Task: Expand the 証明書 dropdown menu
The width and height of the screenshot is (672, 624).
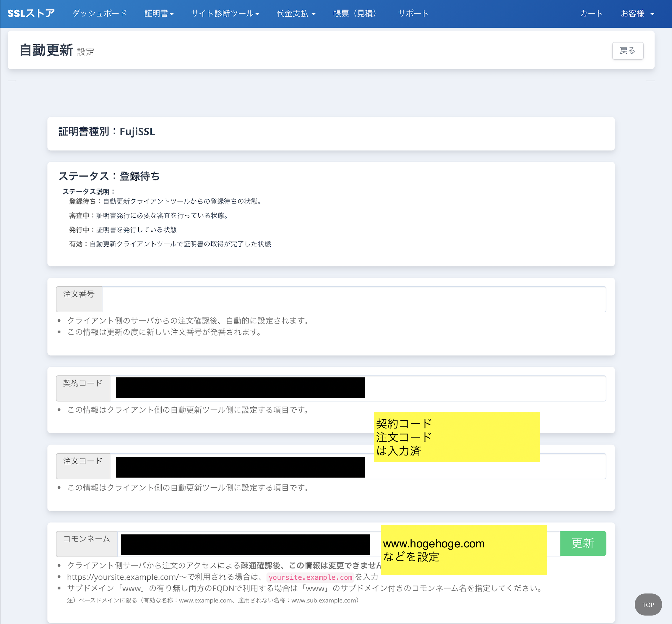Action: [159, 14]
